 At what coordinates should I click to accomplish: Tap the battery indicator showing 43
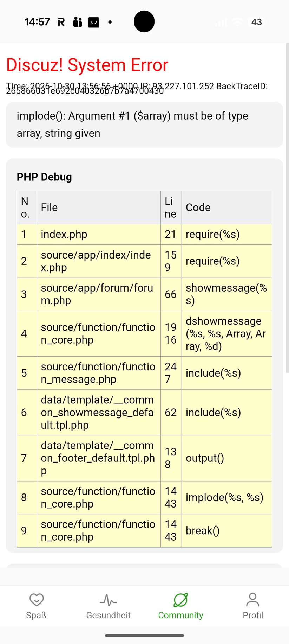(257, 22)
